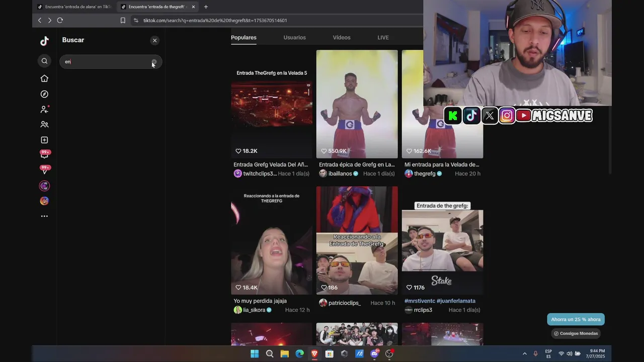This screenshot has height=362, width=644.
Task: Open the More three-dots menu in sidebar
Action: point(44,216)
